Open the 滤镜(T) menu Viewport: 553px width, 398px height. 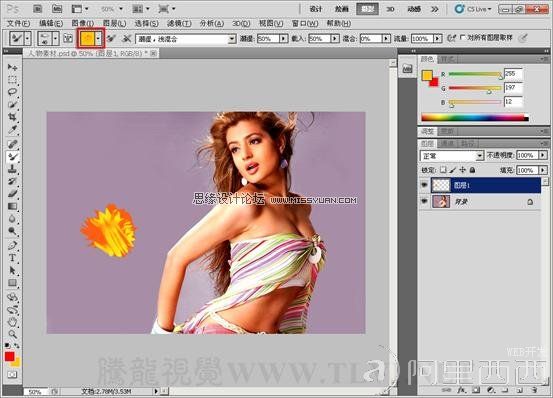point(179,24)
